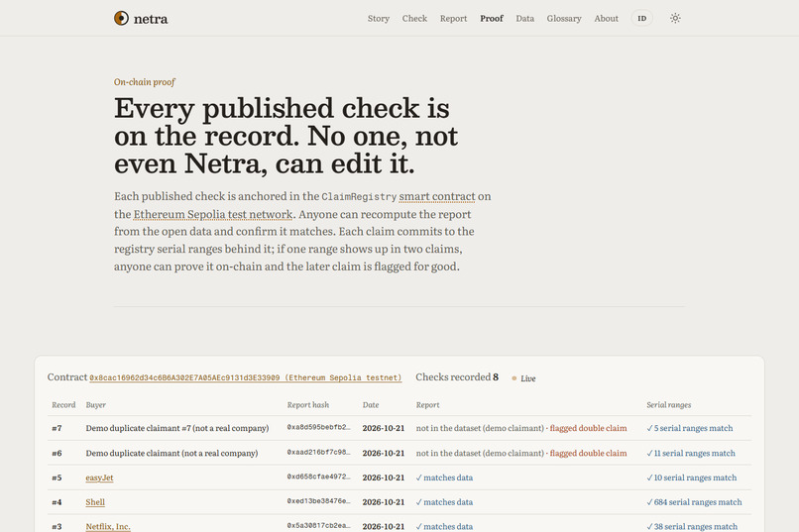Click '10 serial ranges match'
Screen dimensions: 799x532
tap(692, 478)
